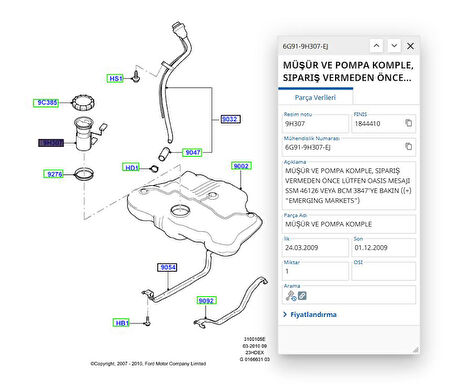Image resolution: width=452 pixels, height=386 pixels.
Task: Click the panel title MÜŞÜR VE POMPA KOMPLE
Action: pyautogui.click(x=348, y=71)
